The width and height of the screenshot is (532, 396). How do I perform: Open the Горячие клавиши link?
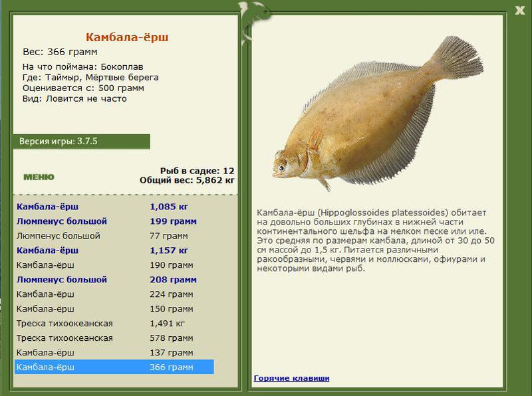pos(291,379)
